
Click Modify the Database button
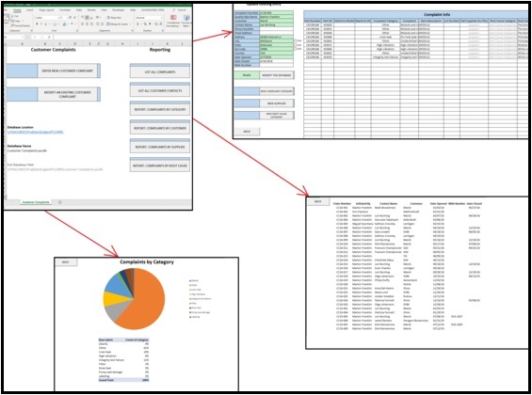[277, 75]
